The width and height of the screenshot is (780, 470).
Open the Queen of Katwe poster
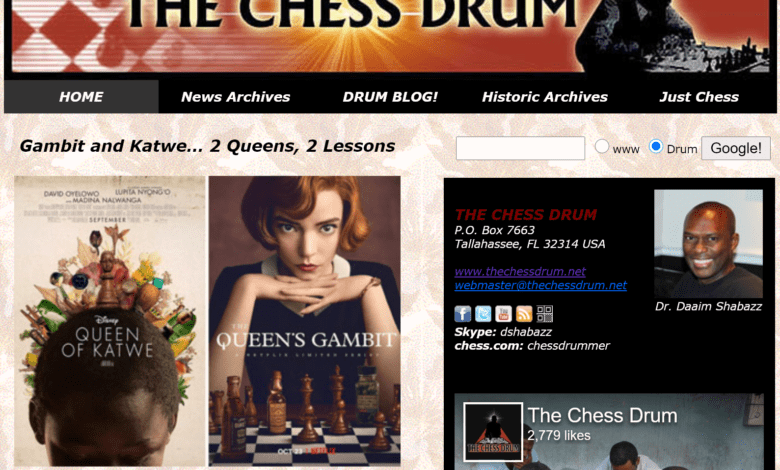tap(110, 321)
